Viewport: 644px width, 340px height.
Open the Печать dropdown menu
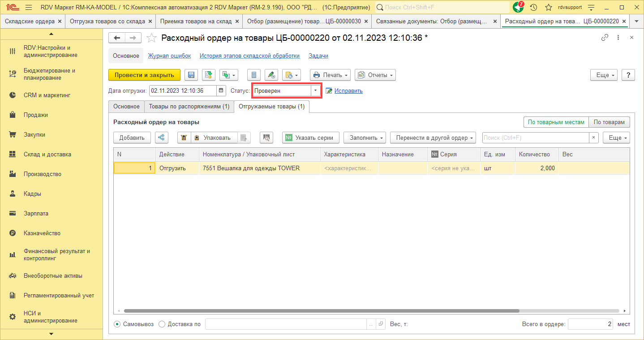tap(330, 75)
